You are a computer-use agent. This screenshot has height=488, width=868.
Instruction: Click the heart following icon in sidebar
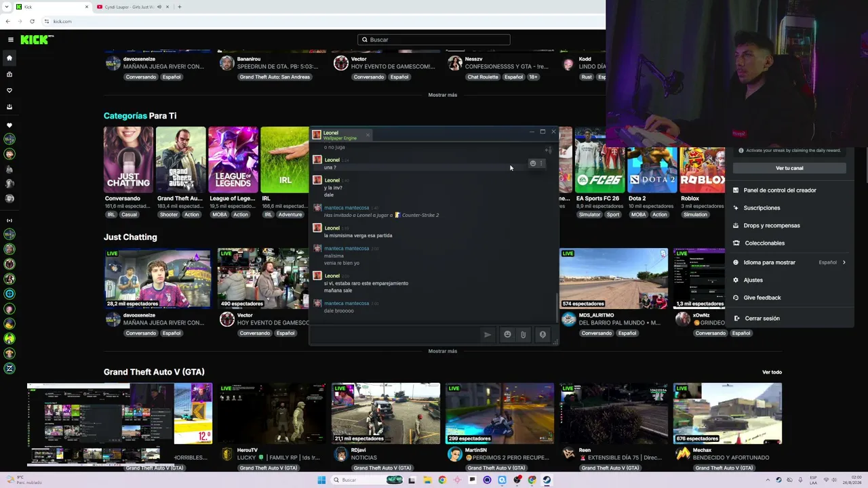coord(9,90)
